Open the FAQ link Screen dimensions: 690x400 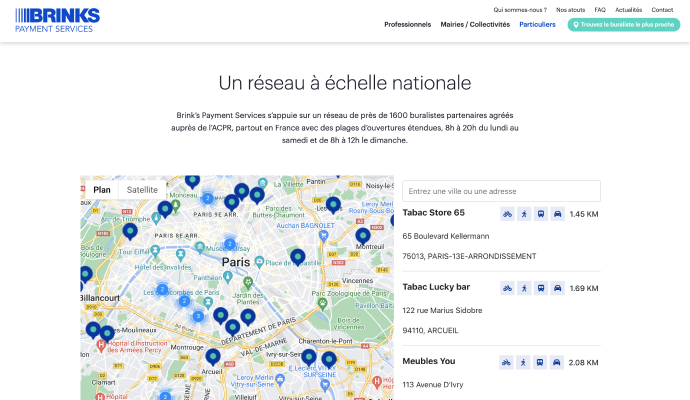click(600, 9)
